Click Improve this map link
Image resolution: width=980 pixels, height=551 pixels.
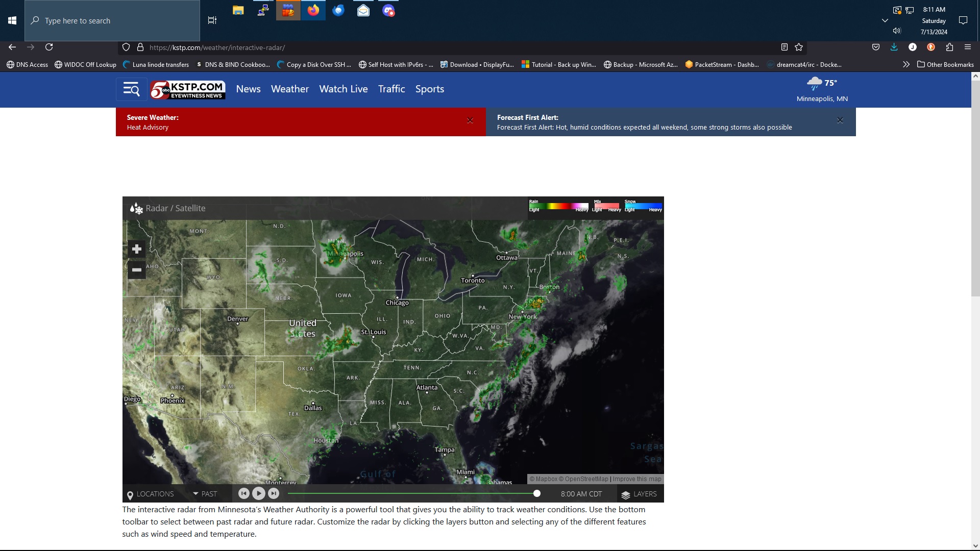pos(637,479)
